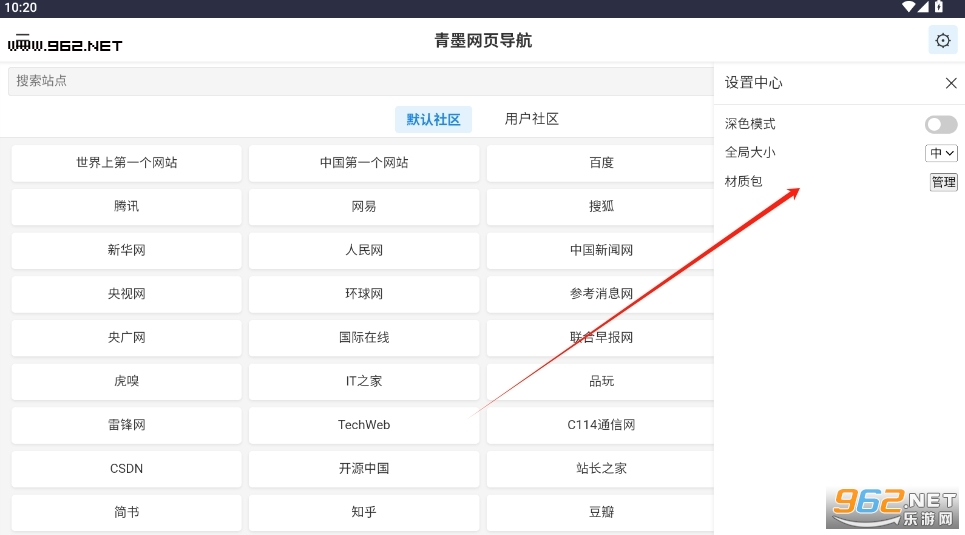The height and width of the screenshot is (535, 965).
Task: Open 虎嗅 site card
Action: 126,381
